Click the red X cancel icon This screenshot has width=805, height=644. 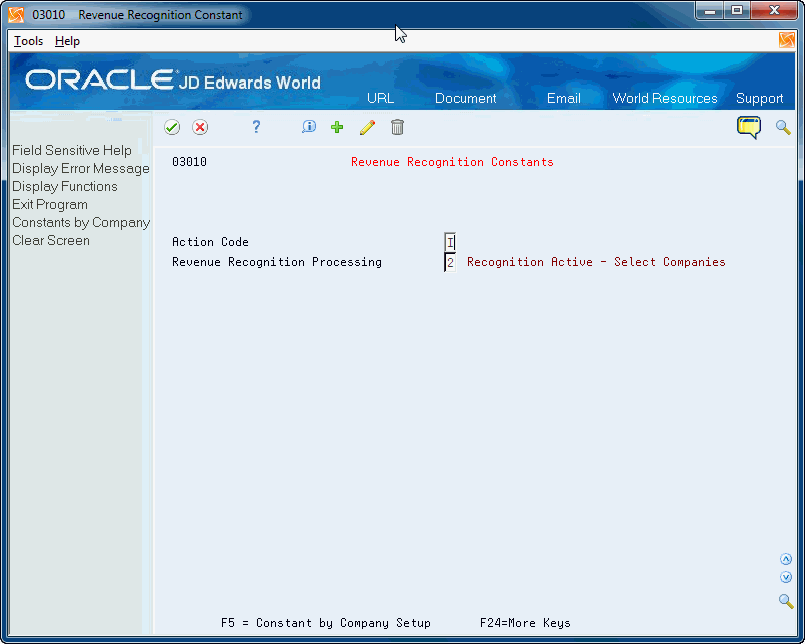click(x=200, y=127)
